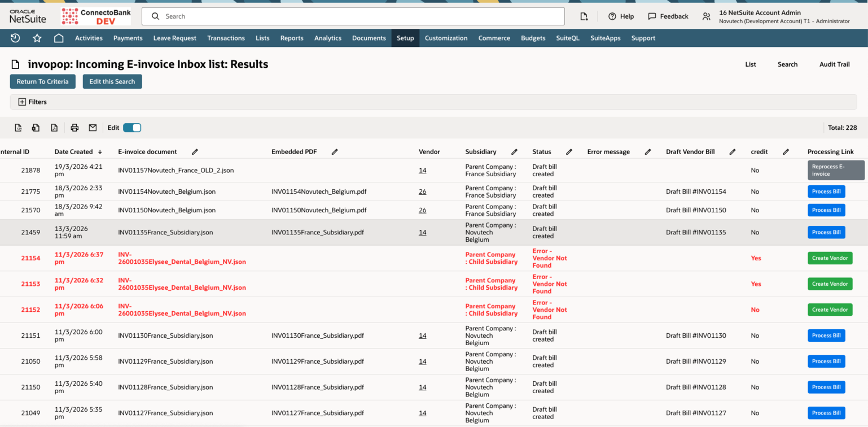Click the Help question mark icon
This screenshot has height=427, width=868.
(613, 16)
